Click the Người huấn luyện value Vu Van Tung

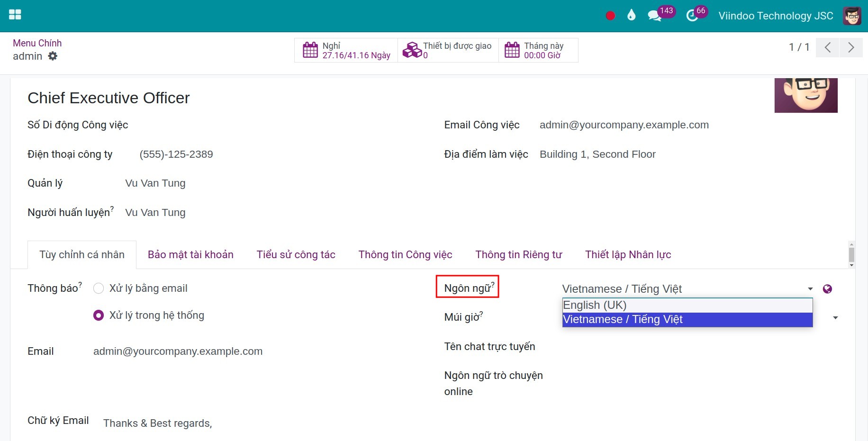pyautogui.click(x=155, y=213)
